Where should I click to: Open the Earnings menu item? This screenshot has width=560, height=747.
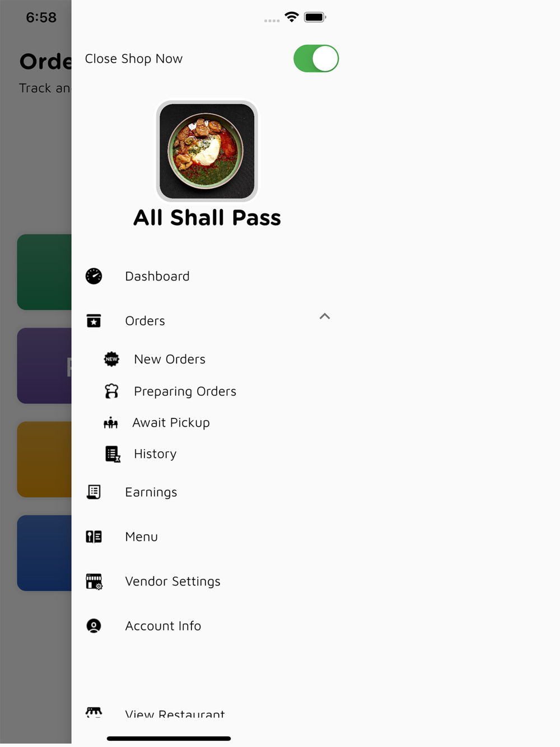click(207, 492)
